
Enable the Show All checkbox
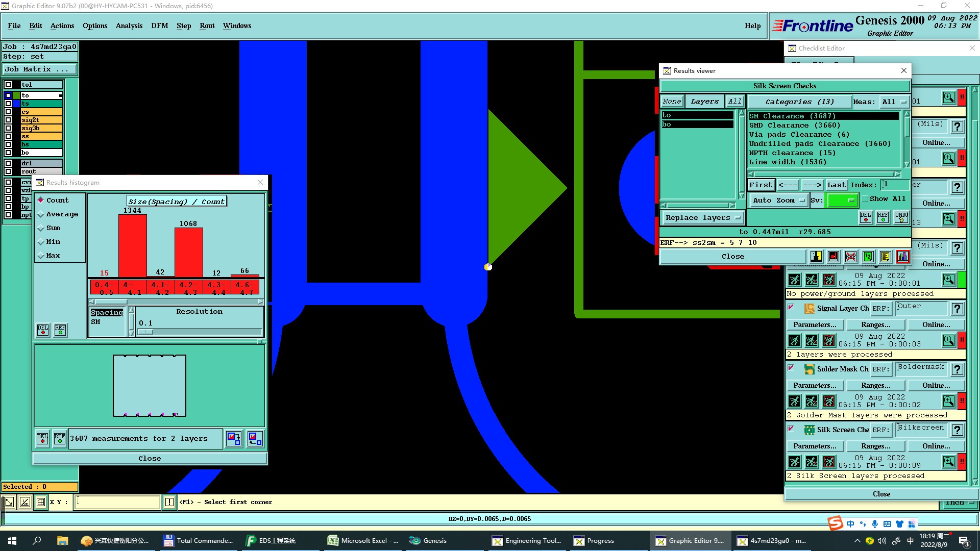(x=865, y=199)
